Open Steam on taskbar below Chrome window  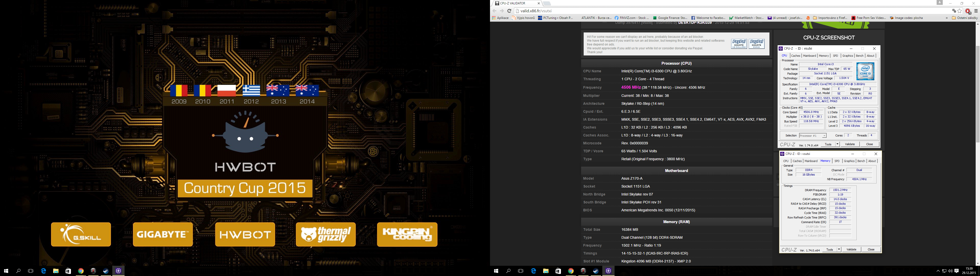click(x=596, y=271)
